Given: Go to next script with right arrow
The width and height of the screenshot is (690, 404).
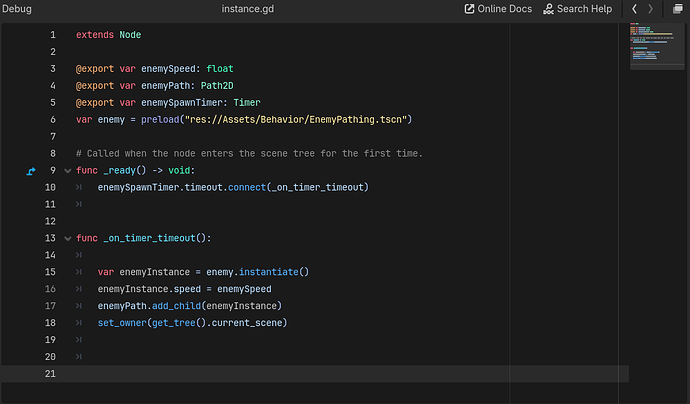Looking at the screenshot, I should [x=650, y=9].
